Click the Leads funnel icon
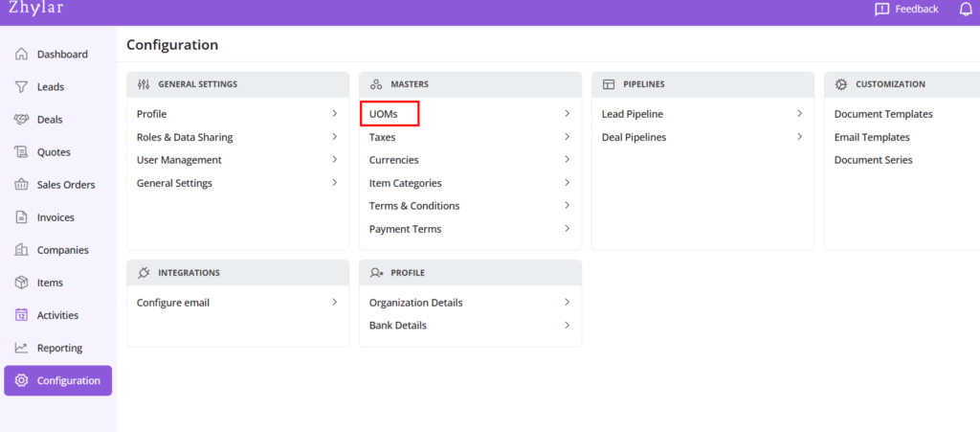The height and width of the screenshot is (432, 980). pos(21,87)
